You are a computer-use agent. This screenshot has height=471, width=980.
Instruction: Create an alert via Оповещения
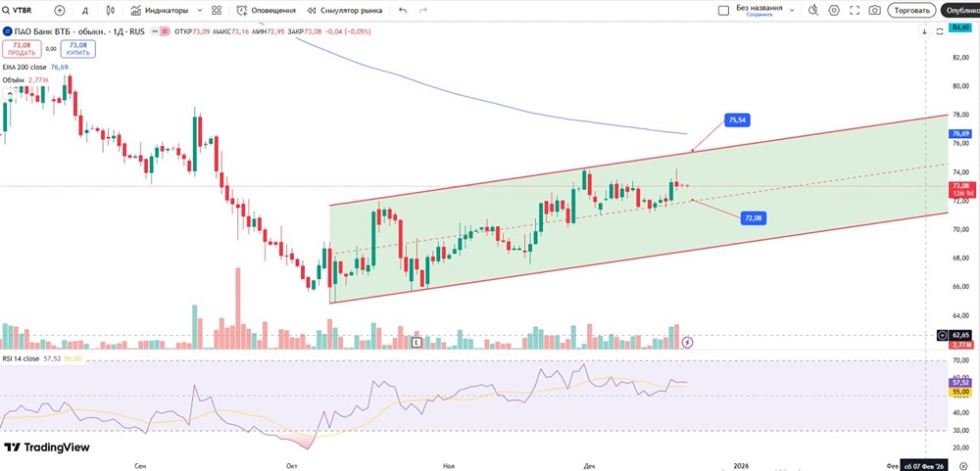(x=267, y=10)
